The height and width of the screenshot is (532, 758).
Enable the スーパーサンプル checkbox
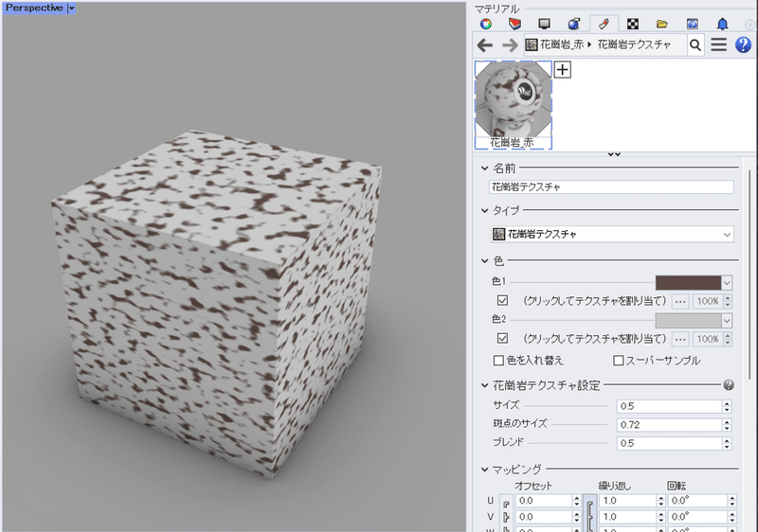[x=618, y=360]
